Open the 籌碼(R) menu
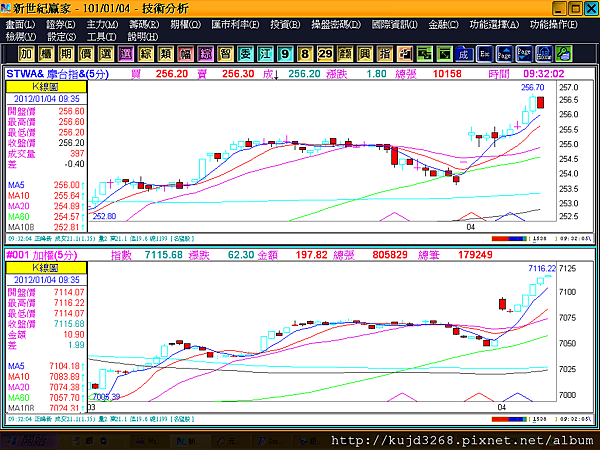This screenshot has height=450, width=600. click(144, 25)
